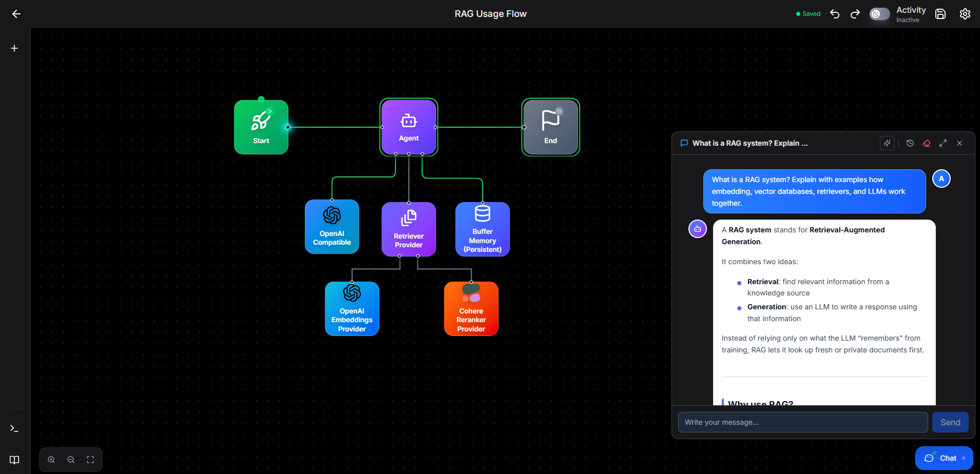Clear chat with eraser icon

coord(927,143)
